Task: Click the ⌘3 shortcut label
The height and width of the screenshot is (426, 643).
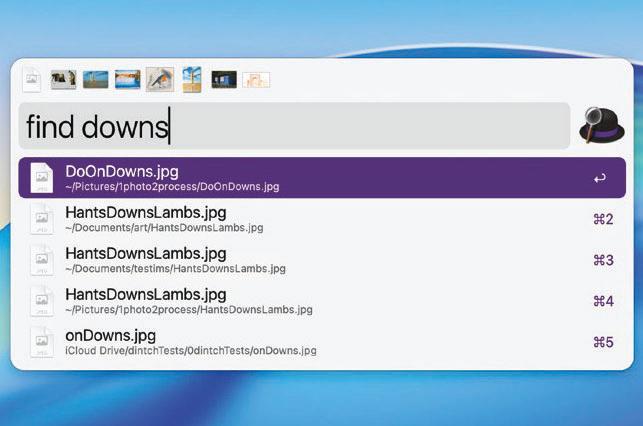Action: click(603, 260)
